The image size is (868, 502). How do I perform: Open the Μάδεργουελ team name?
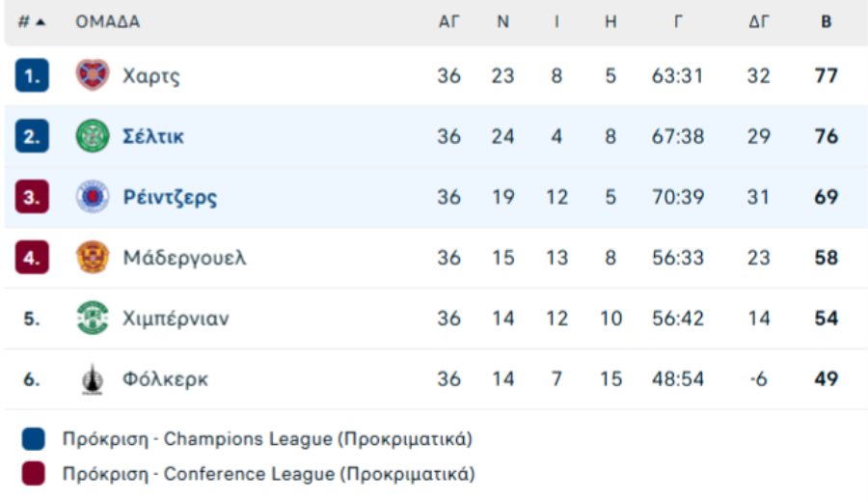click(x=184, y=258)
